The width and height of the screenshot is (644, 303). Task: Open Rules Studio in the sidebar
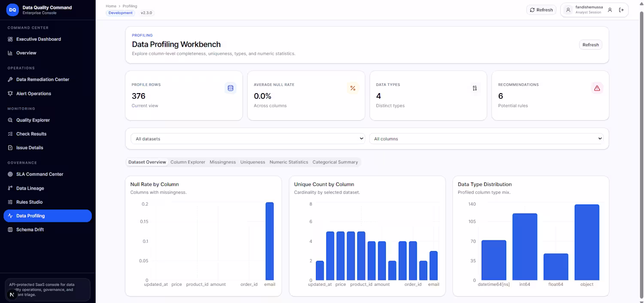coord(29,202)
